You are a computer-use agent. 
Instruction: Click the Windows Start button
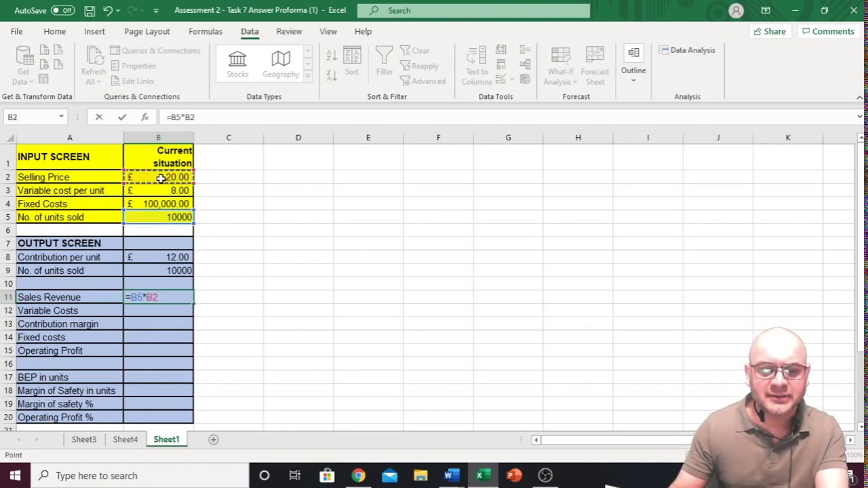[15, 475]
